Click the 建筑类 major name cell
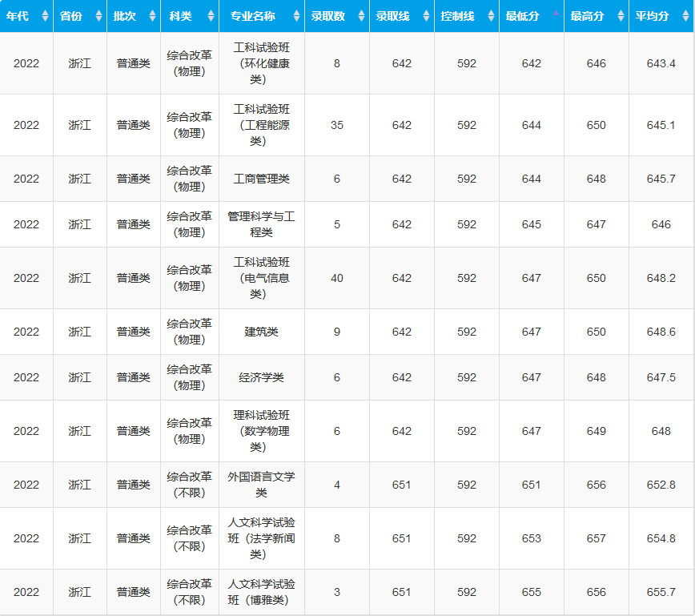This screenshot has height=616, width=695. pos(261,332)
